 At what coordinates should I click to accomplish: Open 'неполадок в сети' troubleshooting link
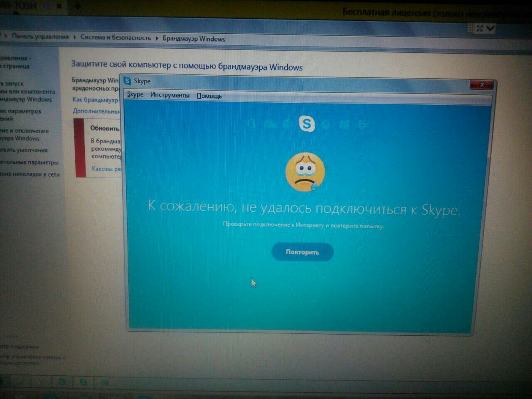[x=30, y=174]
